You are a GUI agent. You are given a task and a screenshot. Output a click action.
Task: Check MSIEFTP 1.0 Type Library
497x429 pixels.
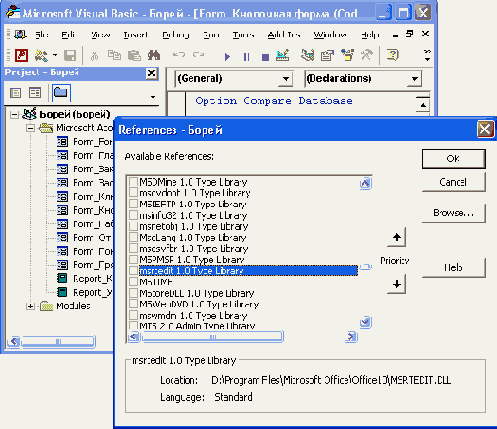133,204
